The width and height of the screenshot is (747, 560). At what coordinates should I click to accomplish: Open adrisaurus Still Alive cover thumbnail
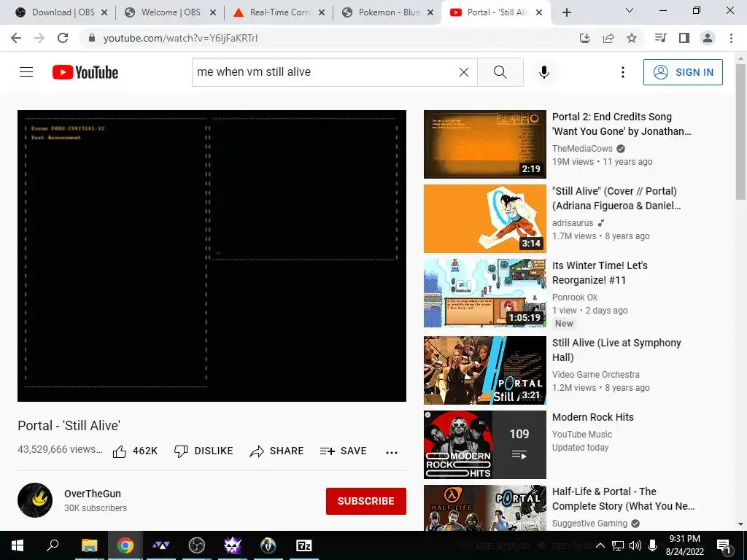click(x=485, y=219)
